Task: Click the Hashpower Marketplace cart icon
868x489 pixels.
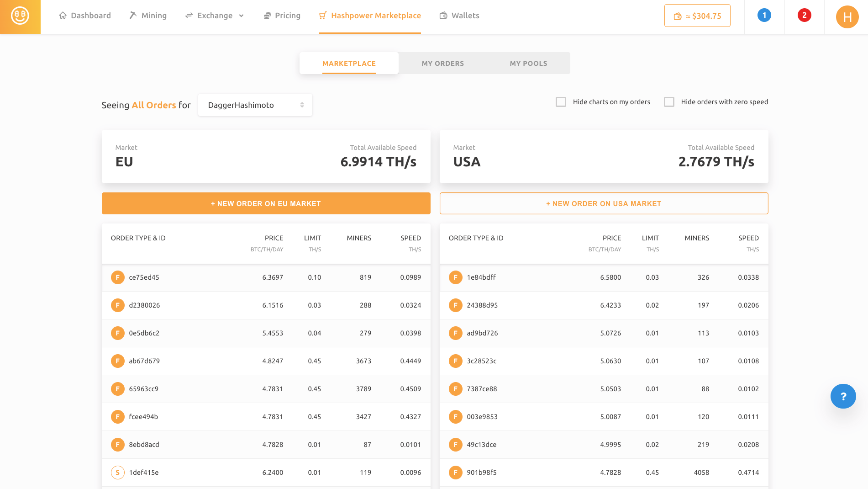Action: (323, 16)
